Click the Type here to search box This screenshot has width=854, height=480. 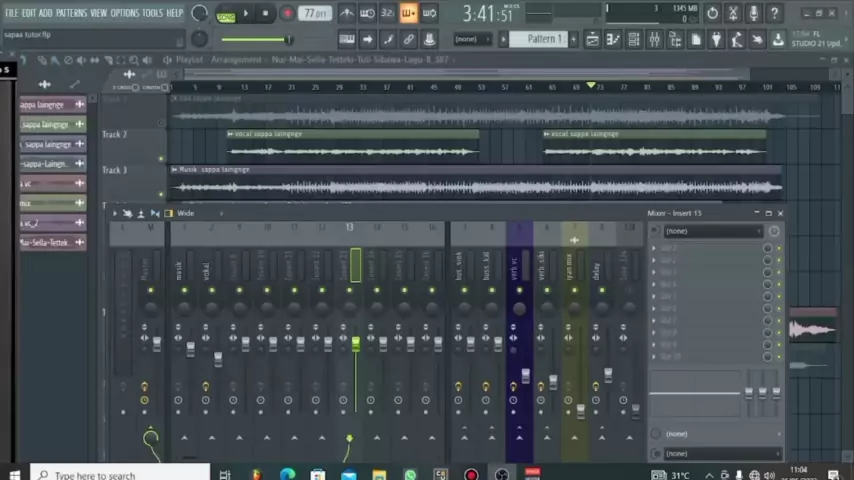(120, 474)
